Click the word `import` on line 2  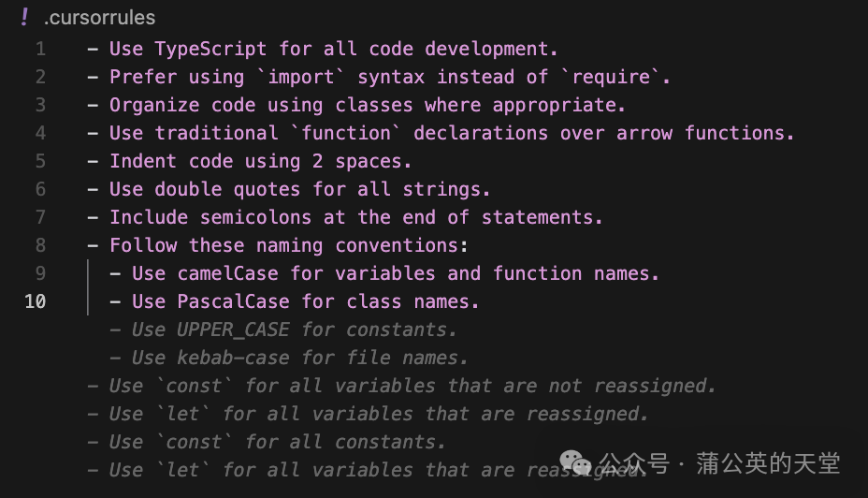click(301, 77)
